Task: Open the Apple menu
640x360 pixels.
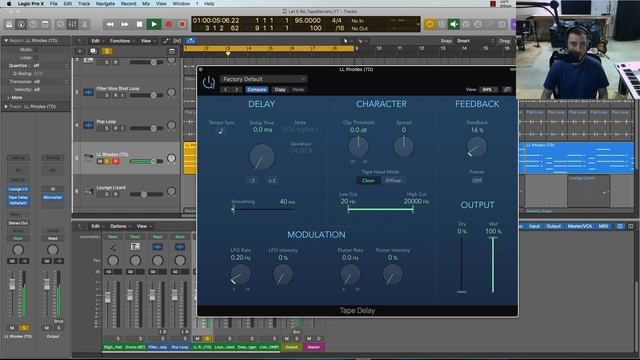Action: [9, 4]
